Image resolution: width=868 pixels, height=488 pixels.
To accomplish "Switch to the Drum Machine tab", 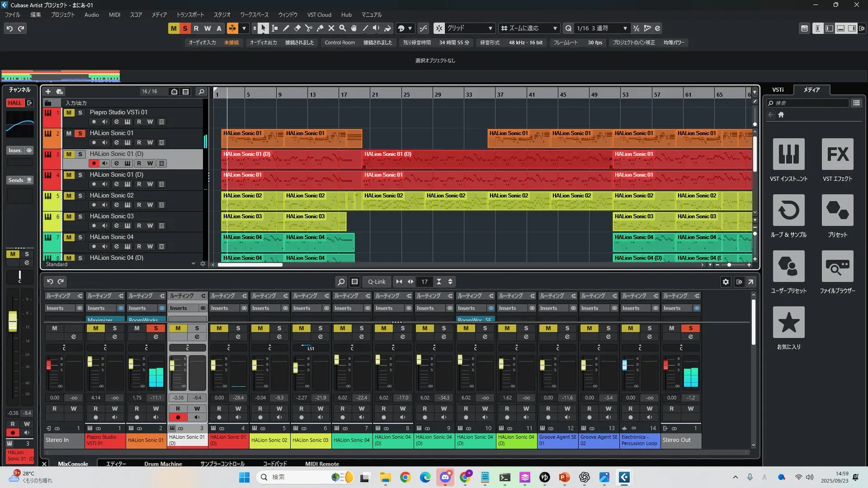I will pyautogui.click(x=163, y=464).
